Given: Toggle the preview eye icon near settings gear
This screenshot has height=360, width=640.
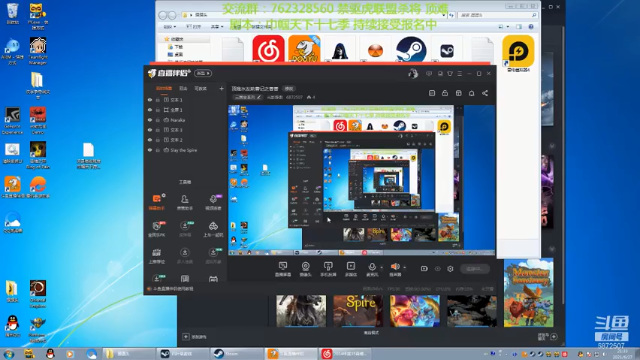Looking at the screenshot, I should pyautogui.click(x=438, y=269).
